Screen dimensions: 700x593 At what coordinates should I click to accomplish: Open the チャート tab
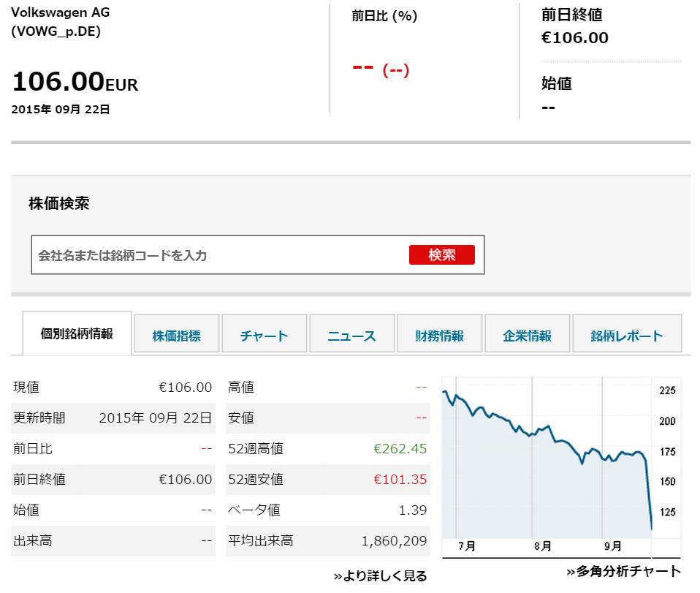tap(265, 336)
